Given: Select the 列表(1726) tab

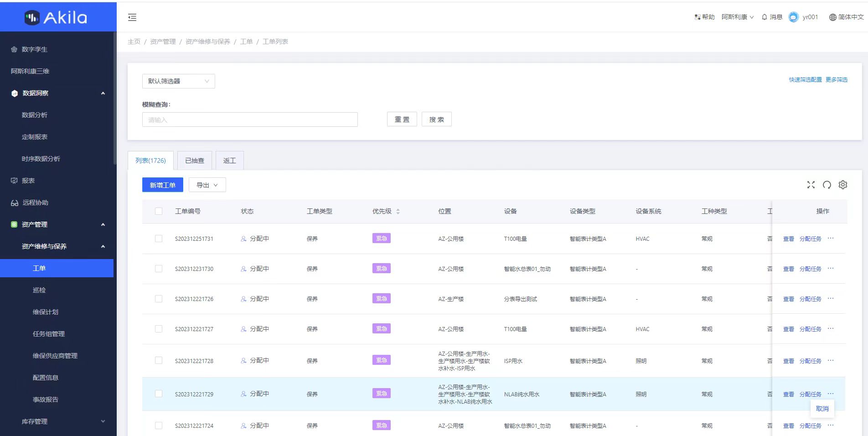Looking at the screenshot, I should pos(150,161).
